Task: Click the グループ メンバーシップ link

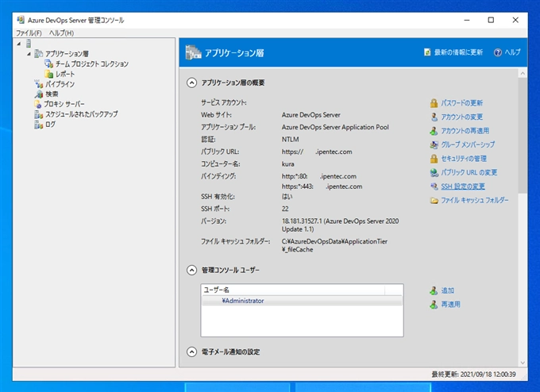Action: tap(468, 144)
